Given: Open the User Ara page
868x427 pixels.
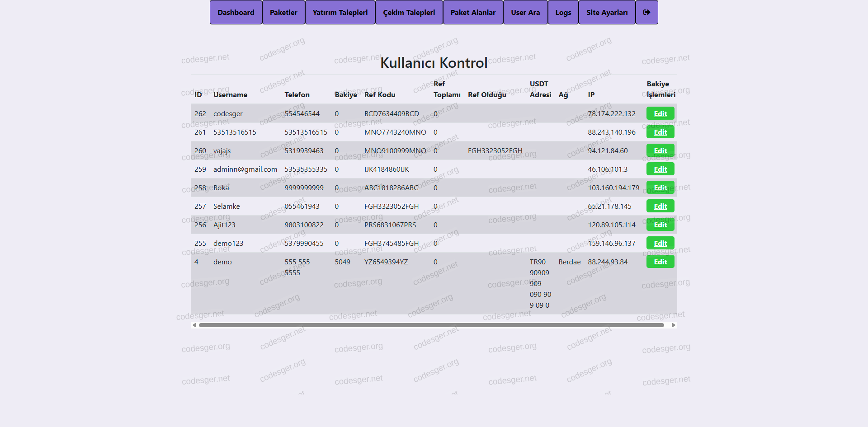Looking at the screenshot, I should [x=525, y=12].
